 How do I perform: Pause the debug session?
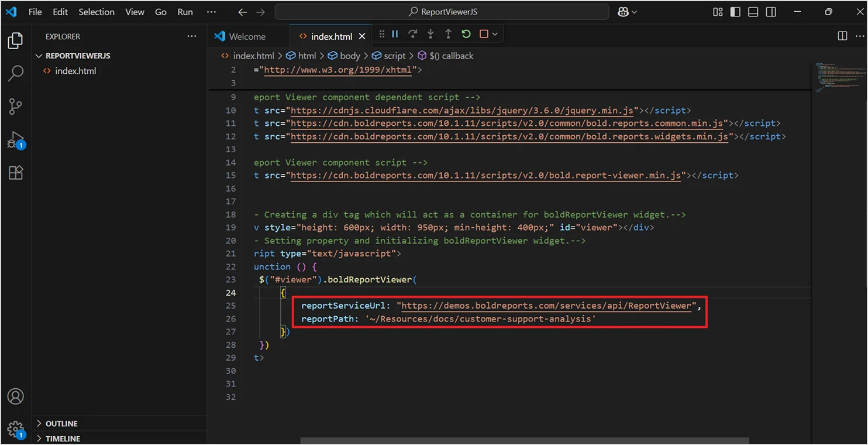pyautogui.click(x=395, y=35)
